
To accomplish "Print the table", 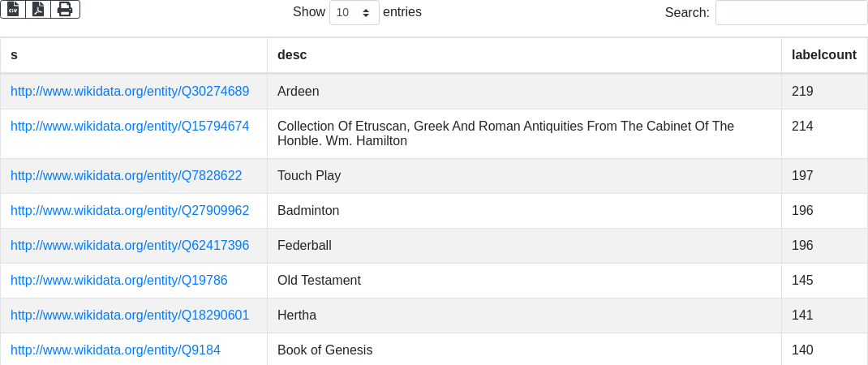I will click(x=65, y=9).
